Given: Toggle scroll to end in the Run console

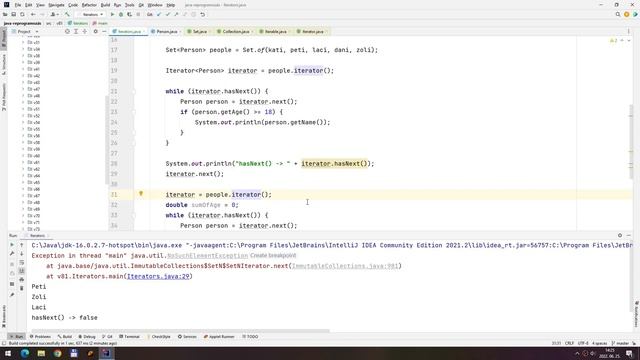Looking at the screenshot, I should click(x=22, y=271).
